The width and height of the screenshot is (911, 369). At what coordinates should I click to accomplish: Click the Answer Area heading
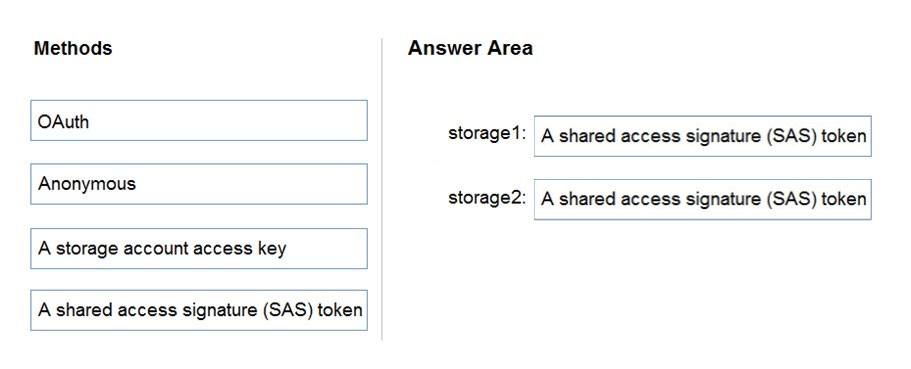click(x=470, y=48)
